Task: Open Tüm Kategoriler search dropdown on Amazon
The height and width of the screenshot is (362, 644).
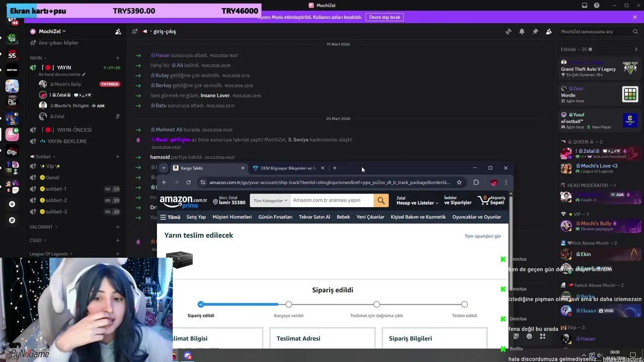Action: coord(270,200)
